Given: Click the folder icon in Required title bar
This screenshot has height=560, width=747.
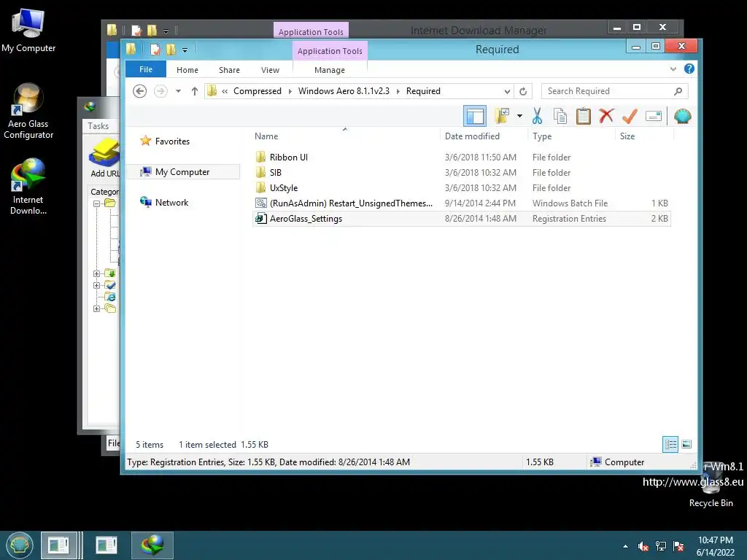Looking at the screenshot, I should 131,49.
